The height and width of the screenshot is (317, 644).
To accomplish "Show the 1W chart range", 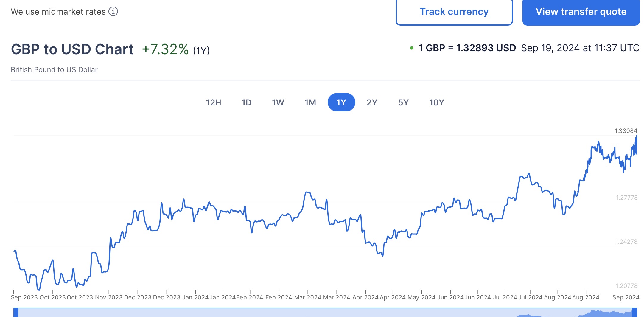I will (278, 102).
